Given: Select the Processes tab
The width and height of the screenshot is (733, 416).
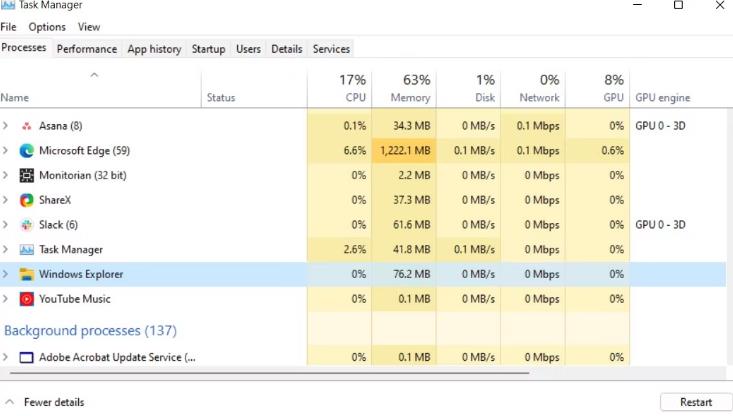Looking at the screenshot, I should 24,48.
